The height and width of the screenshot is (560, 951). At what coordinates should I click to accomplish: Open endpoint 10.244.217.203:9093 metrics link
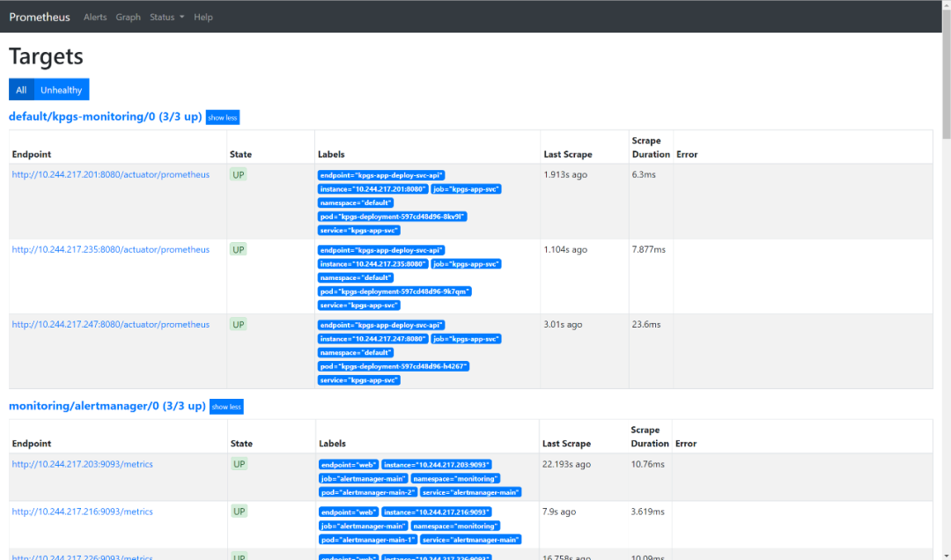[83, 464]
